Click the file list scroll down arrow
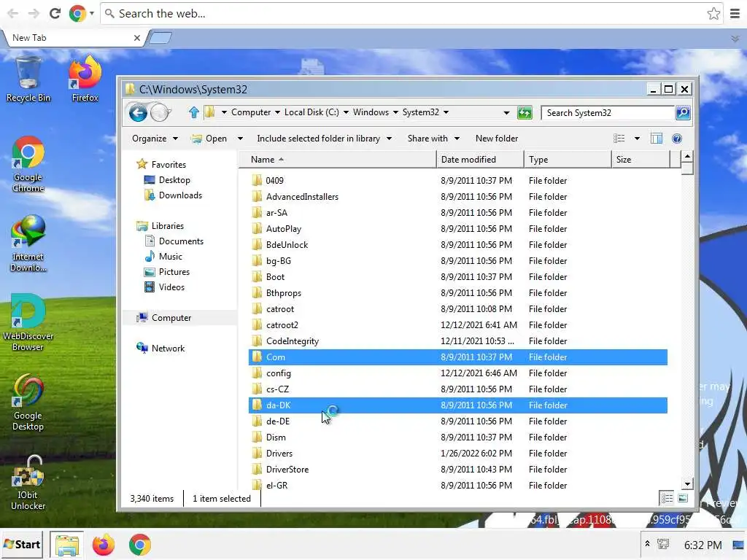The image size is (747, 560). click(687, 484)
